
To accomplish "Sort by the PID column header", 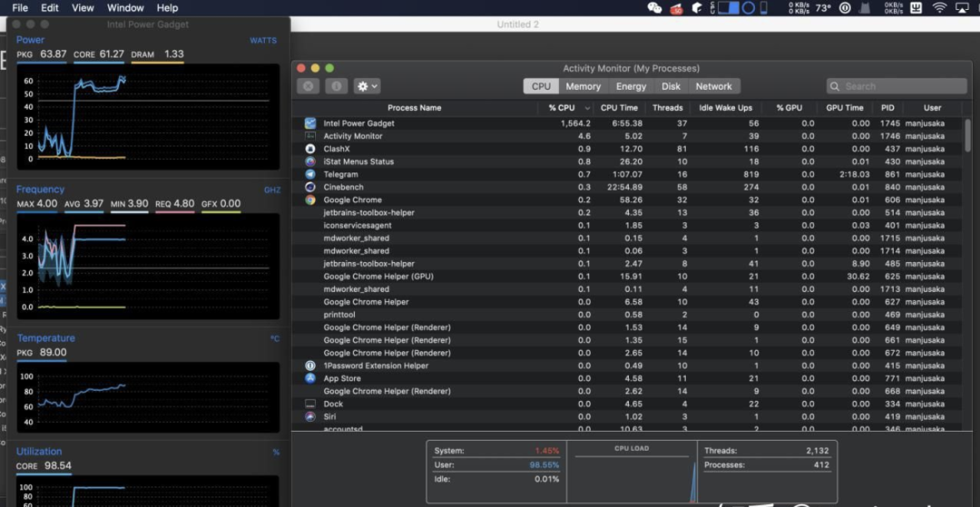I will pyautogui.click(x=887, y=108).
